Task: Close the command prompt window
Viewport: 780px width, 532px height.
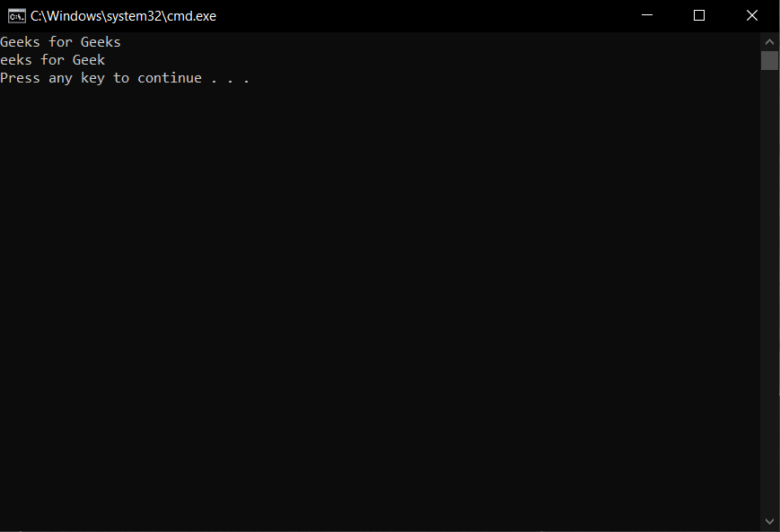Action: point(752,15)
